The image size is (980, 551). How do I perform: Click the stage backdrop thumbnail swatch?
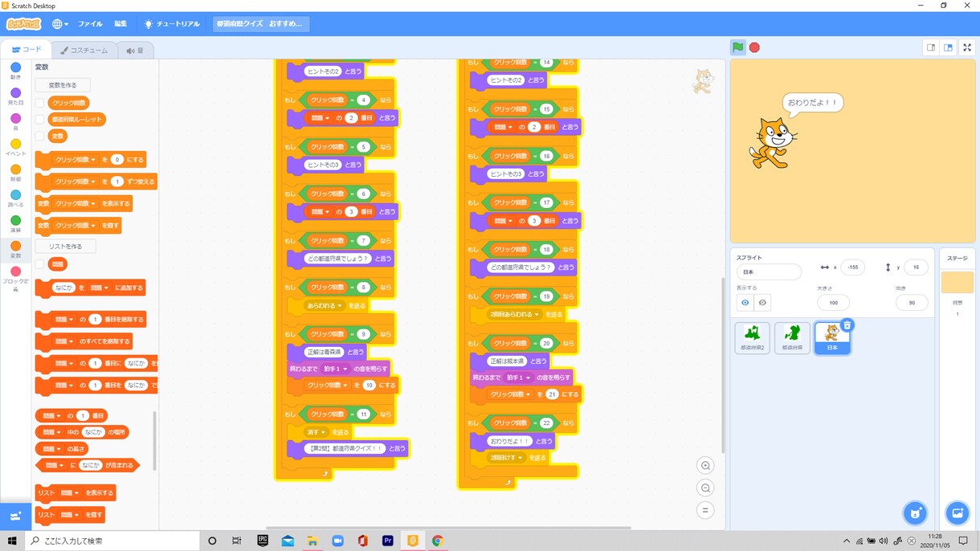[957, 283]
